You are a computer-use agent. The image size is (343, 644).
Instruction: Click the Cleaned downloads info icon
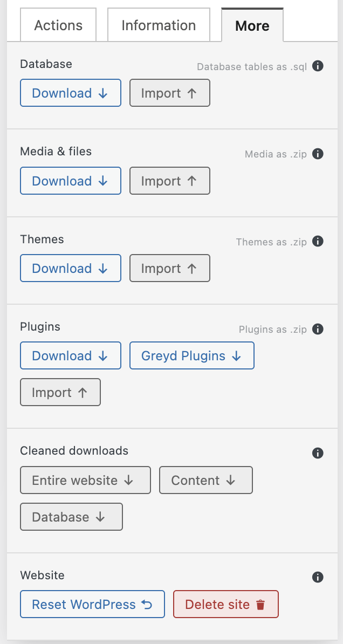pyautogui.click(x=318, y=453)
